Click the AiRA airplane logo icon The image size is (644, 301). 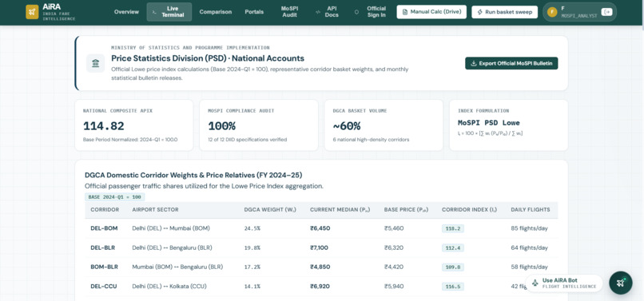(x=32, y=12)
